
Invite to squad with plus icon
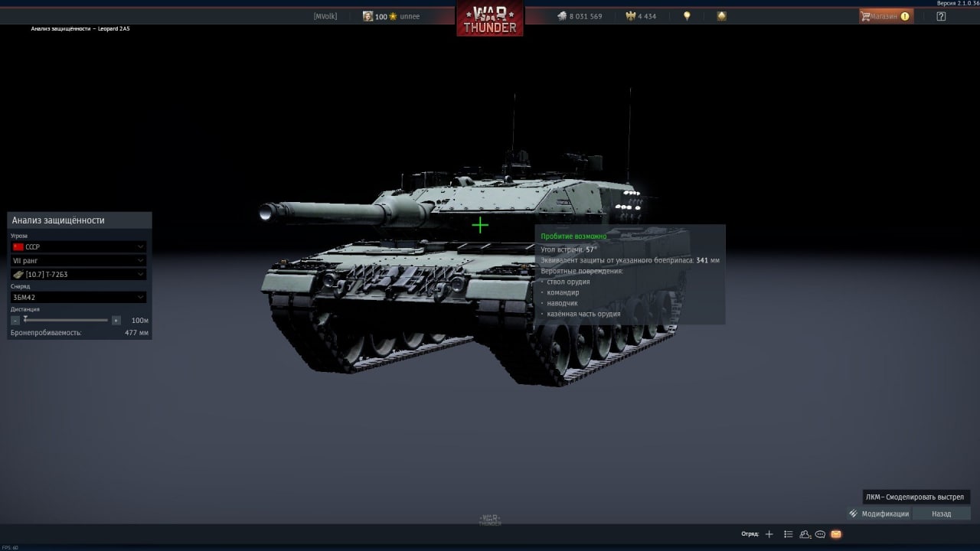[769, 534]
